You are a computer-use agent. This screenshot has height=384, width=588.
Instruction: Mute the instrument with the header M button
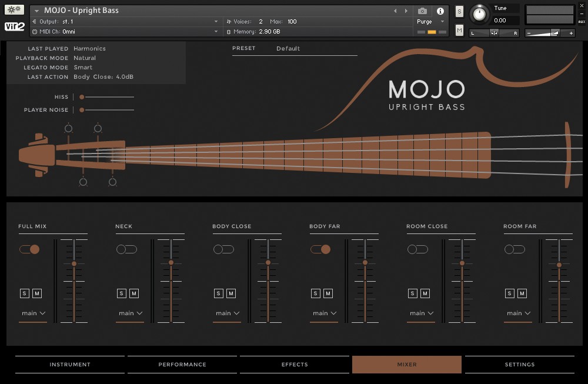coord(459,30)
